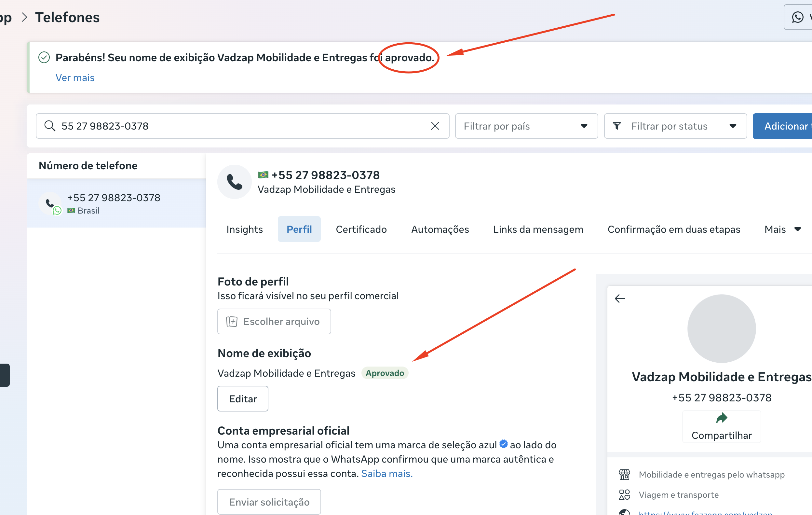Click the green Compartilhar share arrow
The height and width of the screenshot is (515, 812).
721,419
